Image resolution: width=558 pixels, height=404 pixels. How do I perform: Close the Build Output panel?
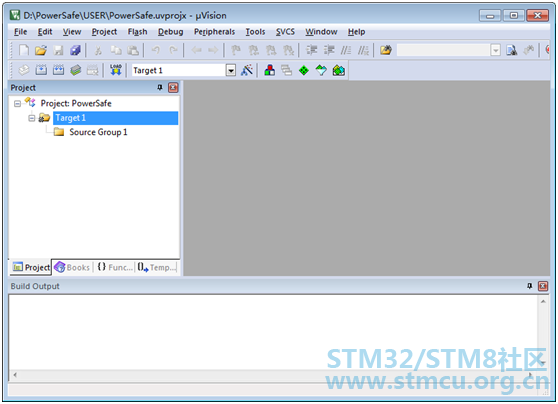tap(543, 286)
